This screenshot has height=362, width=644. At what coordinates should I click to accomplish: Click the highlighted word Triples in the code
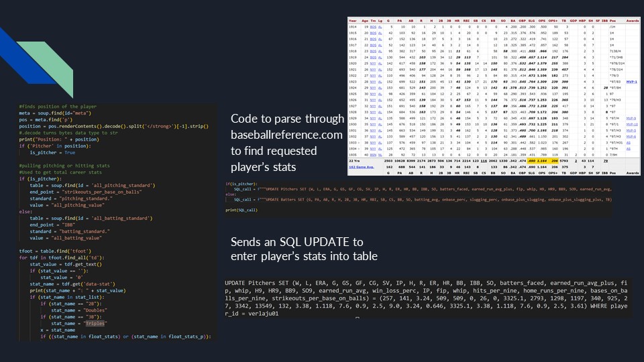[x=95, y=323]
